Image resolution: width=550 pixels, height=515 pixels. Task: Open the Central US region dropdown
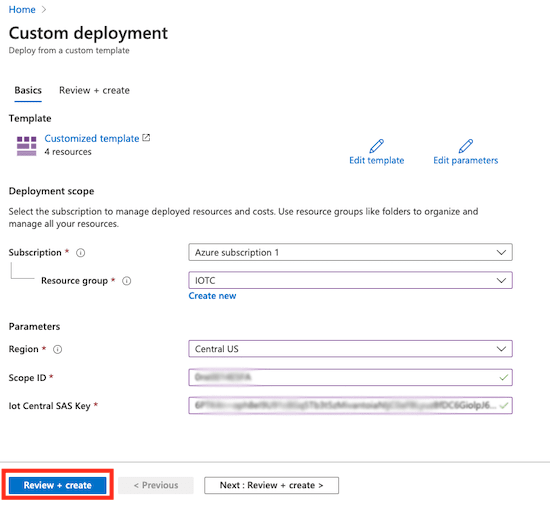pyautogui.click(x=350, y=349)
